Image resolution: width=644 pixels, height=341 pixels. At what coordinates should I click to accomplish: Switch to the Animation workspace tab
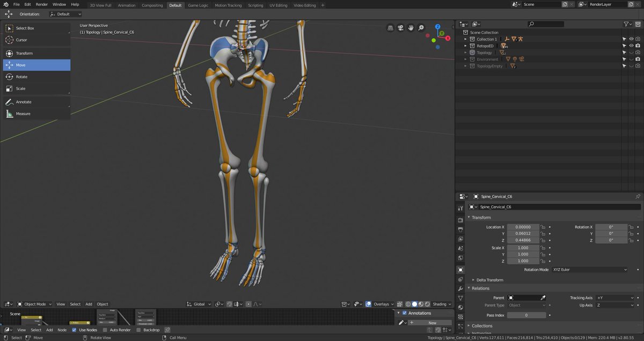point(127,5)
